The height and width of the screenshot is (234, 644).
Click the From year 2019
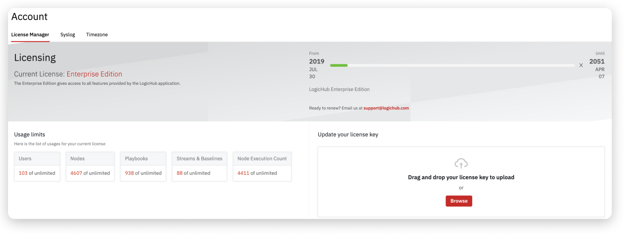pyautogui.click(x=317, y=62)
